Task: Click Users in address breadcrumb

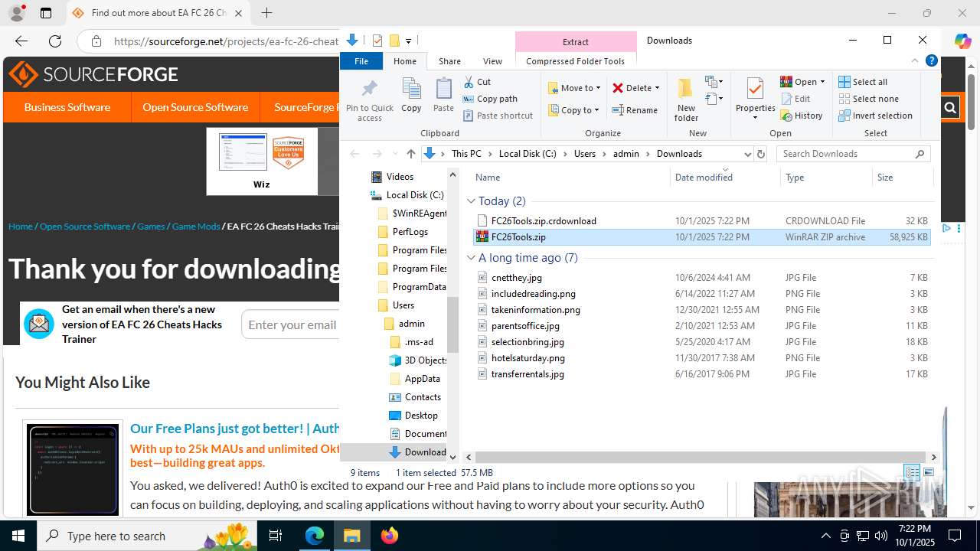Action: [x=584, y=154]
